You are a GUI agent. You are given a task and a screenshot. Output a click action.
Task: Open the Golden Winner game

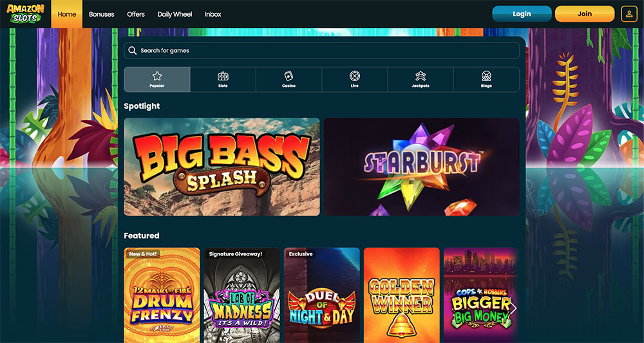click(x=402, y=295)
